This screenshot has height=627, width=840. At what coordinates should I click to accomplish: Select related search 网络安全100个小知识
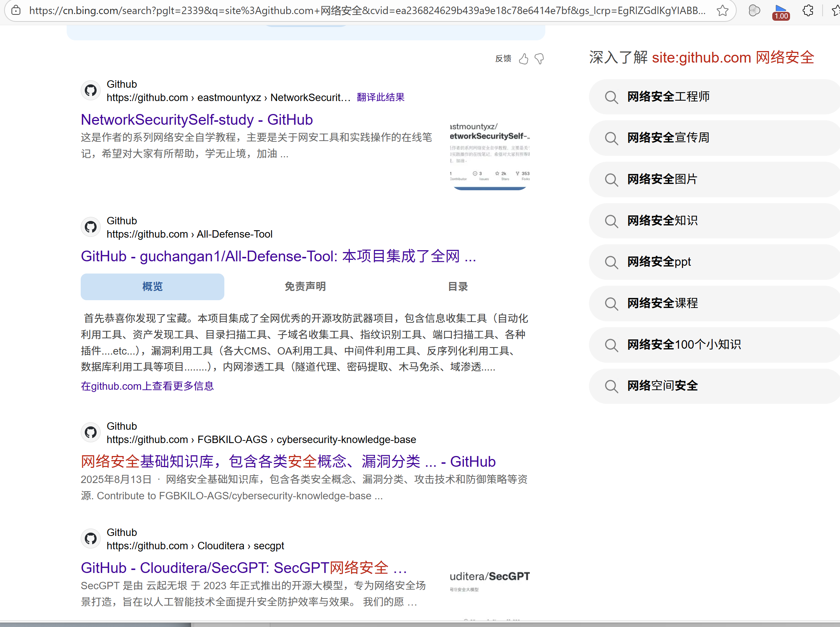pos(684,345)
